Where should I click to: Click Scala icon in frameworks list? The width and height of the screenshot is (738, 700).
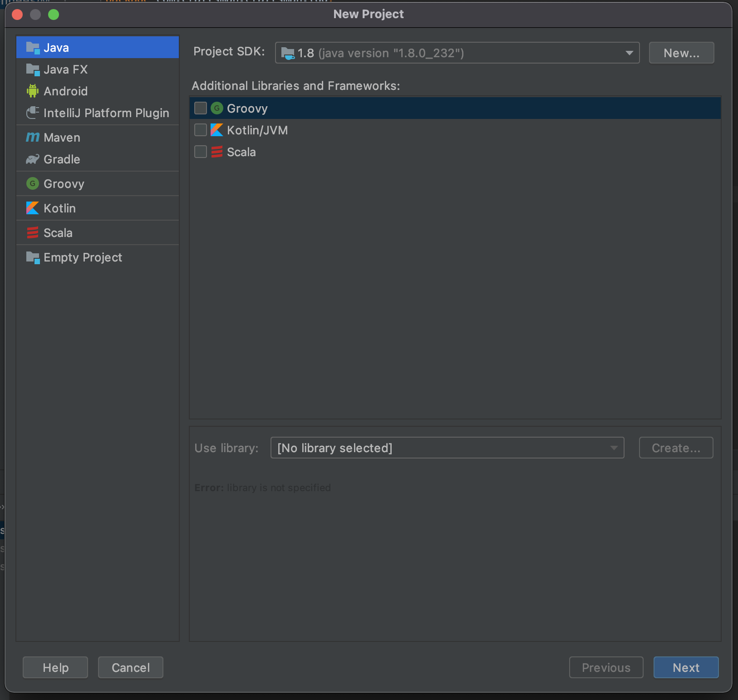[217, 152]
